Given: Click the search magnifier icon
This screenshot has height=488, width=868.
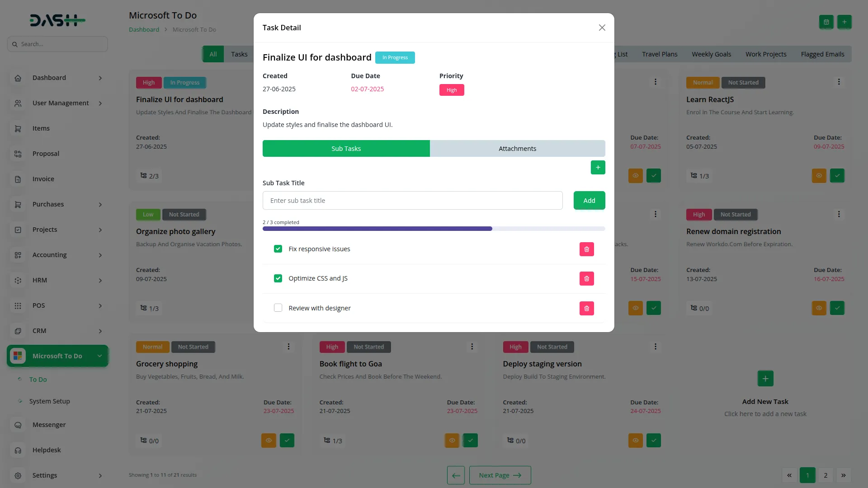Looking at the screenshot, I should point(15,43).
